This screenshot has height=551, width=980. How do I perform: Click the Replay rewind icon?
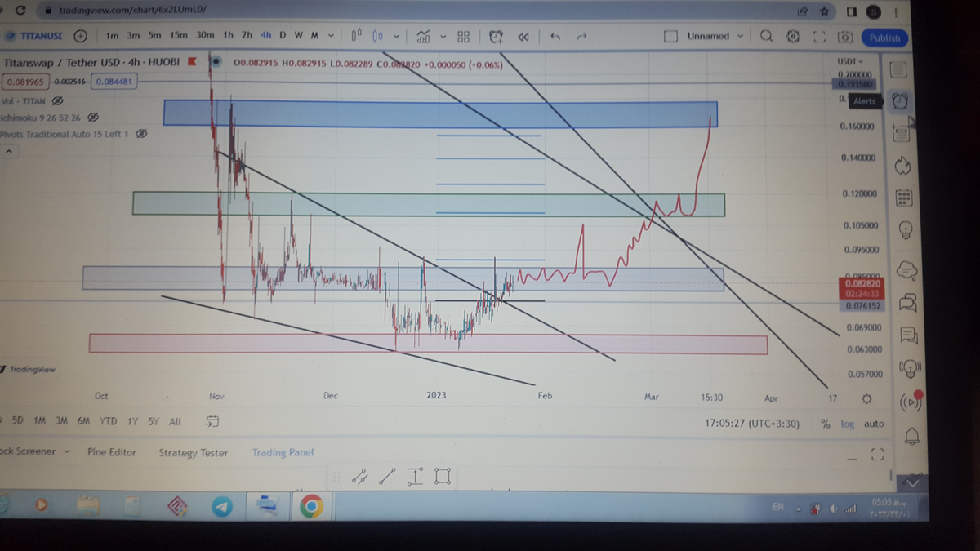(x=523, y=37)
